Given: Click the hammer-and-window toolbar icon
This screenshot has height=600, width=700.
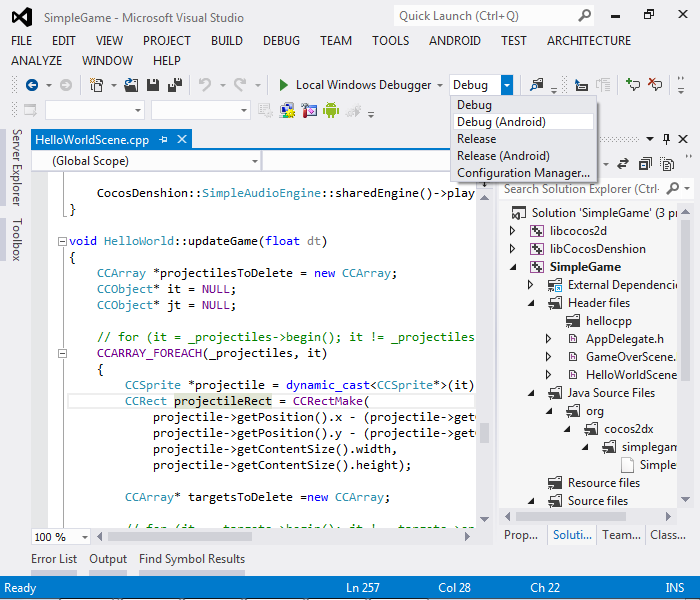Looking at the screenshot, I should 309,110.
